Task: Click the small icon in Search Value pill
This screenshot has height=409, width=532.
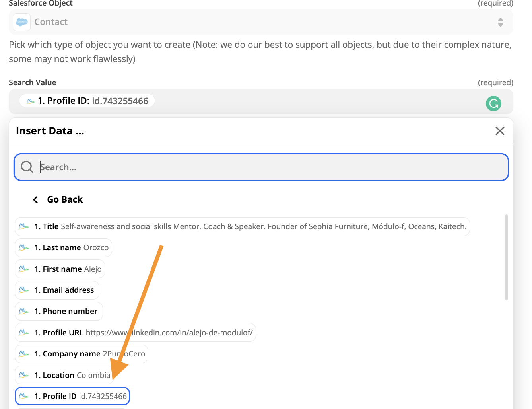Action: [31, 101]
